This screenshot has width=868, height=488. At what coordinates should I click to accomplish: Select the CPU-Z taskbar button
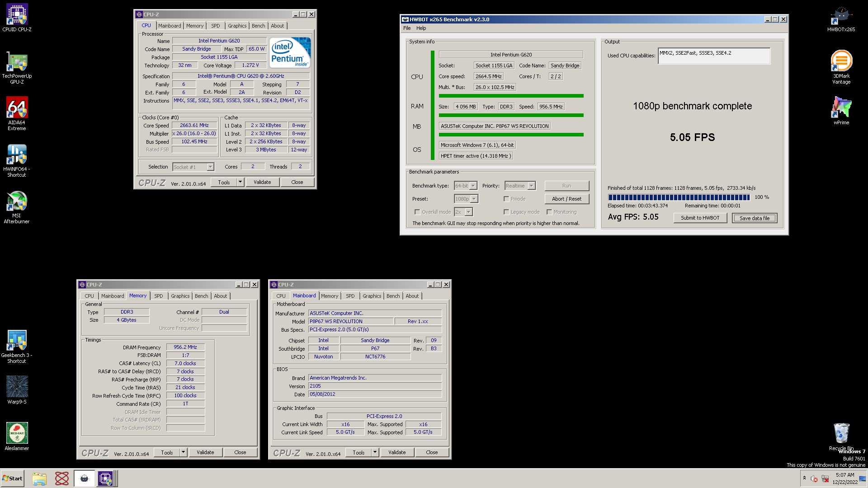106,479
